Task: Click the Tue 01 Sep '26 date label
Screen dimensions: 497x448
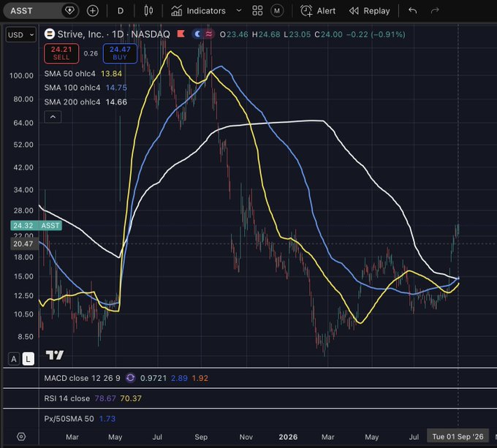Action: pos(458,436)
